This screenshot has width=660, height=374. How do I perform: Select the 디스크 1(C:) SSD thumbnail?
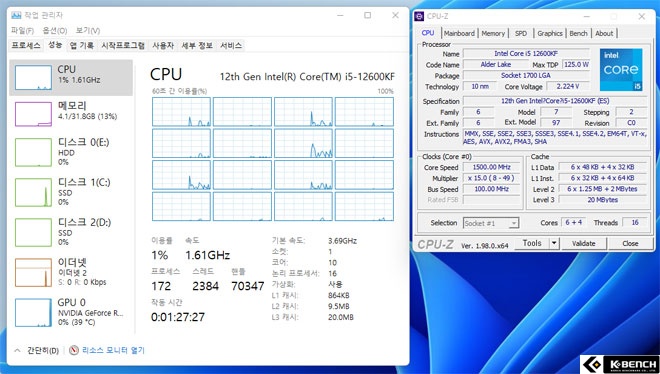point(33,192)
